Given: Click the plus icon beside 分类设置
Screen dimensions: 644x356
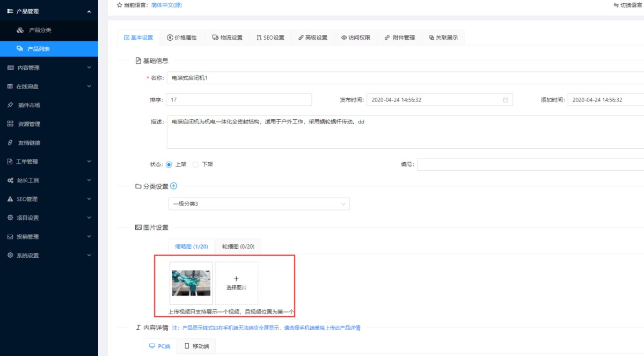Looking at the screenshot, I should (173, 186).
